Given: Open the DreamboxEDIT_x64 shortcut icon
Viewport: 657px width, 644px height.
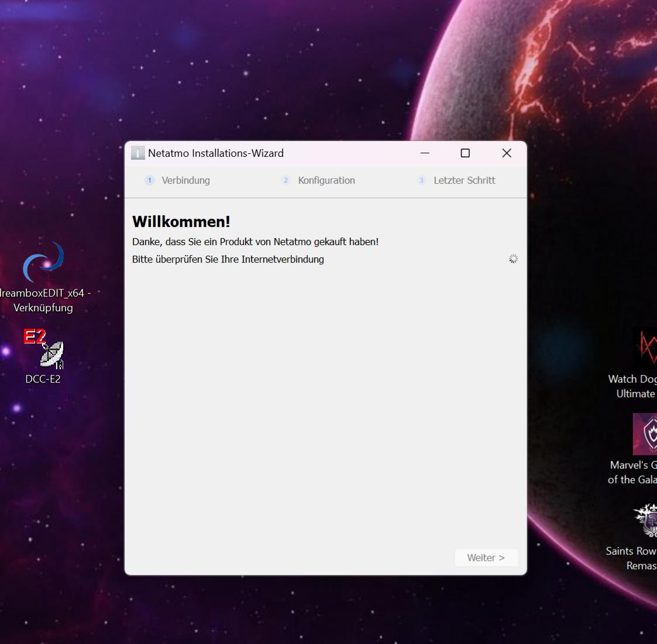Looking at the screenshot, I should point(43,262).
